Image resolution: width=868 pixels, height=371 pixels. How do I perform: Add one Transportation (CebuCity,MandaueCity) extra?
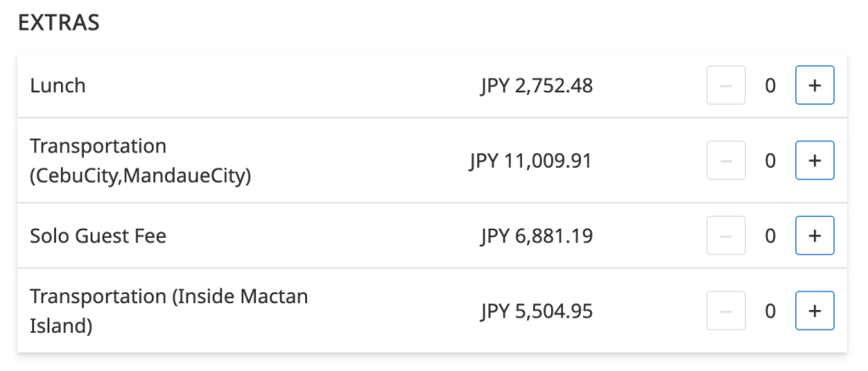click(x=815, y=161)
